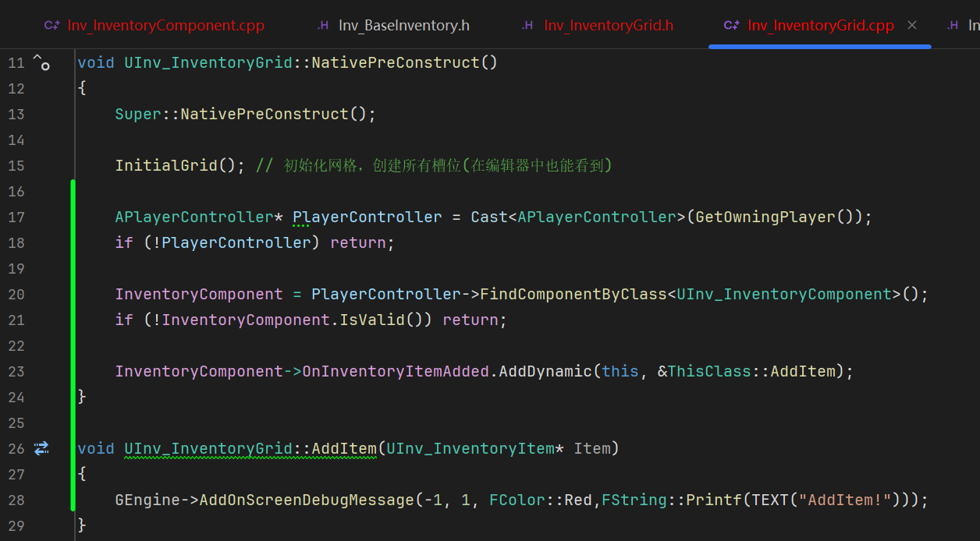This screenshot has height=541, width=980.
Task: Click FindComponentByClass on line 20
Action: point(573,294)
